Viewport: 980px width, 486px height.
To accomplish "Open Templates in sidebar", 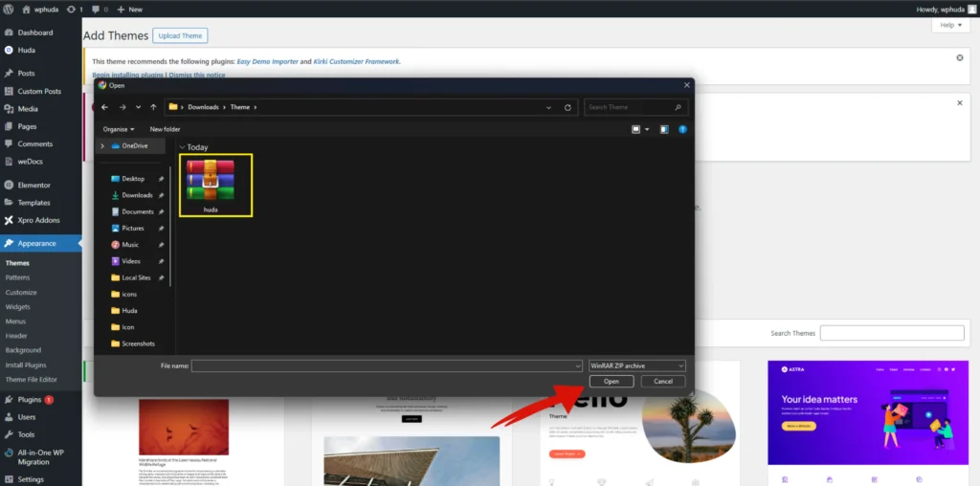I will (x=33, y=203).
